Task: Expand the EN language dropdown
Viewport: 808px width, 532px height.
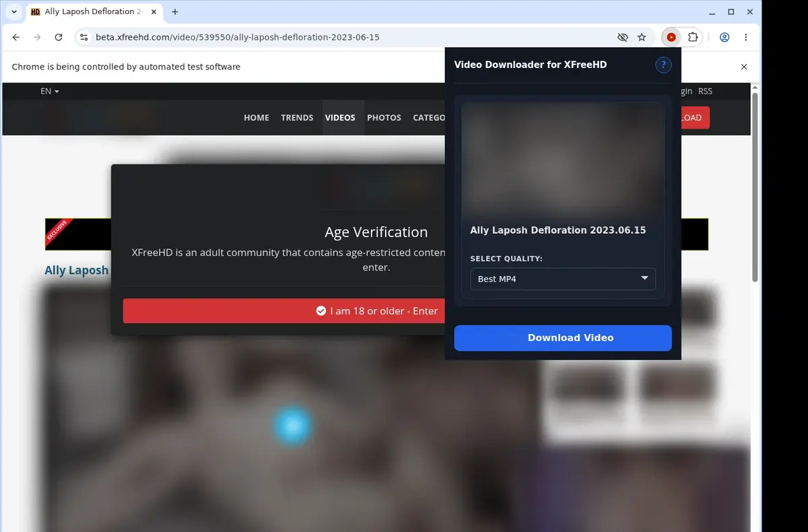Action: 50,91
